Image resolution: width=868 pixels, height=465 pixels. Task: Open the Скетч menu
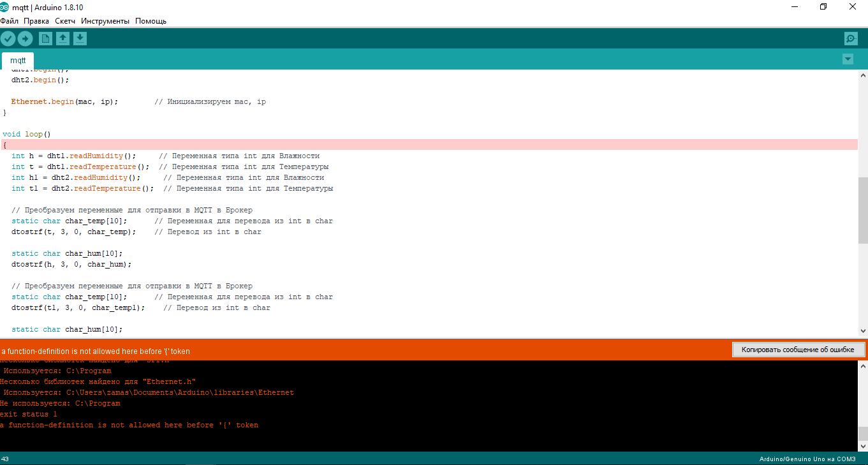[x=64, y=20]
